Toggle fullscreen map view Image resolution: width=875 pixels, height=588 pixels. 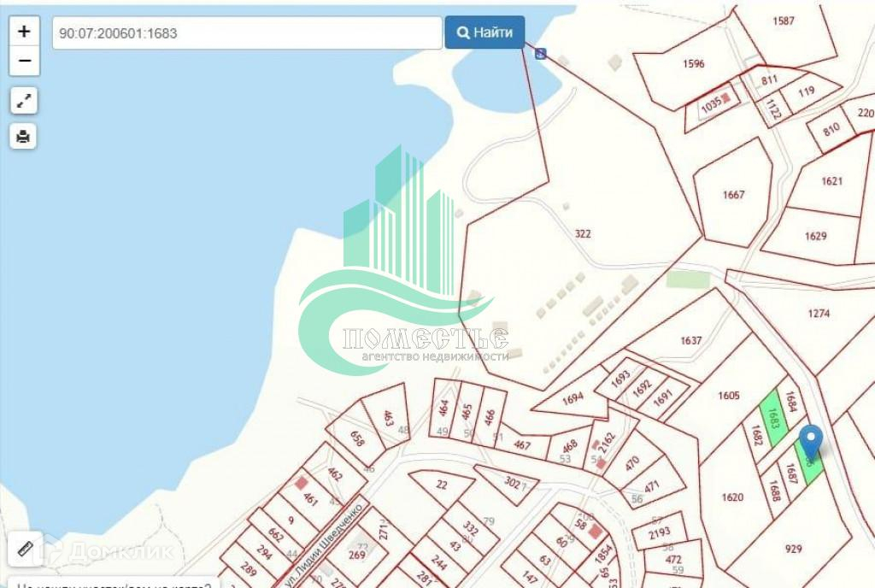coord(23,101)
